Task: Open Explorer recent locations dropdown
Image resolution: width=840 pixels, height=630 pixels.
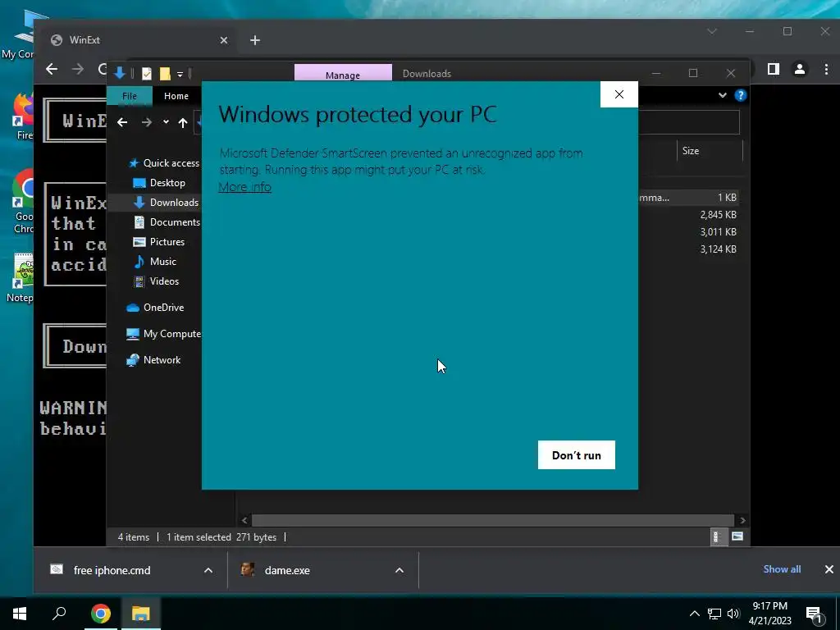Action: (166, 122)
